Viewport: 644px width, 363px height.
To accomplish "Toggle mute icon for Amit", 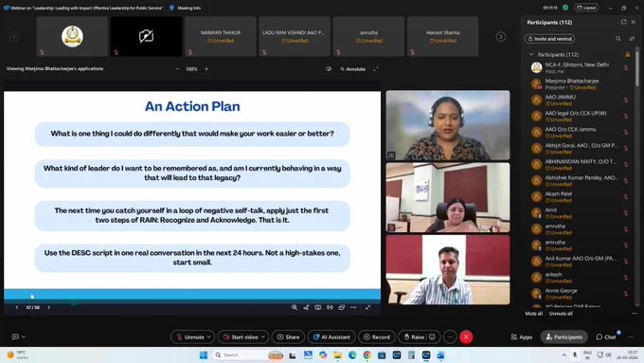I will click(626, 212).
